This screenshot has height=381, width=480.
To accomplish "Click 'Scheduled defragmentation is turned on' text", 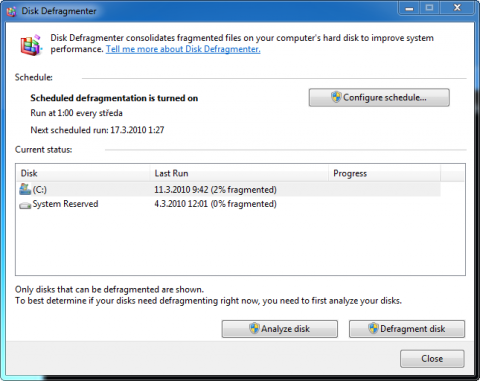I will point(114,98).
